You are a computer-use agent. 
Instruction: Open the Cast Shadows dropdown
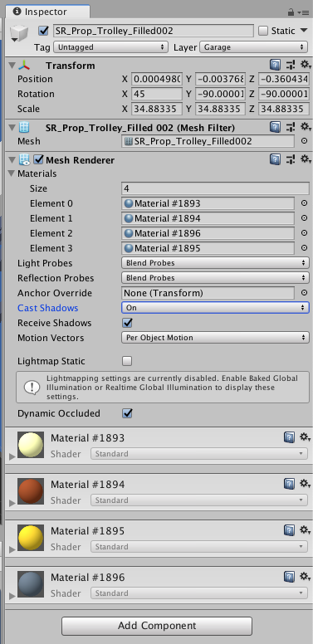pyautogui.click(x=215, y=308)
